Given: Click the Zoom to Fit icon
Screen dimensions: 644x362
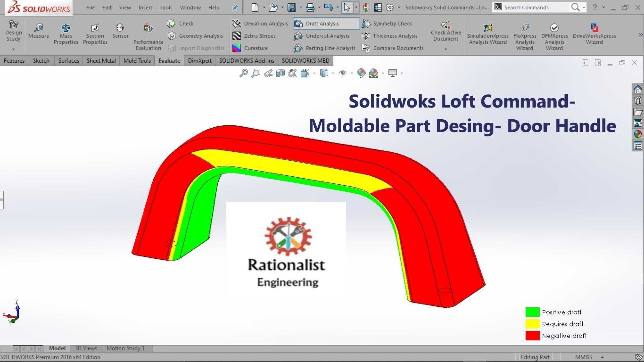Looking at the screenshot, I should point(244,73).
